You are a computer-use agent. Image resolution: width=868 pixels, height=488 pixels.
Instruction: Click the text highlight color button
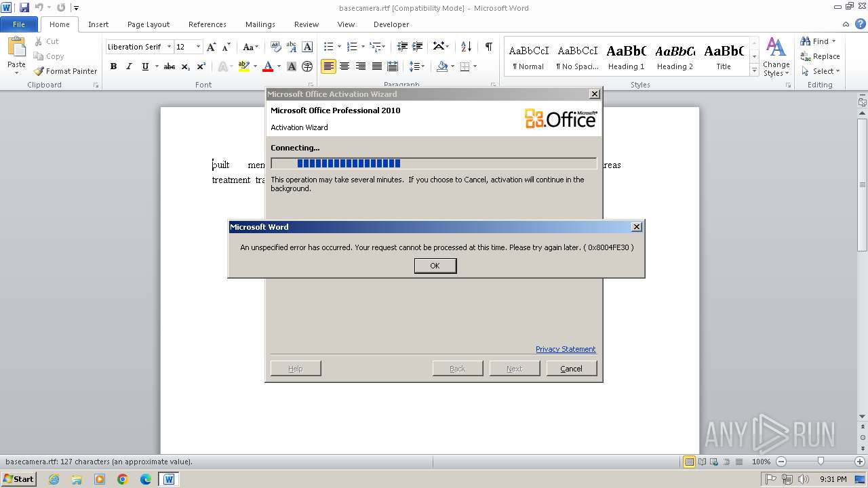(244, 66)
